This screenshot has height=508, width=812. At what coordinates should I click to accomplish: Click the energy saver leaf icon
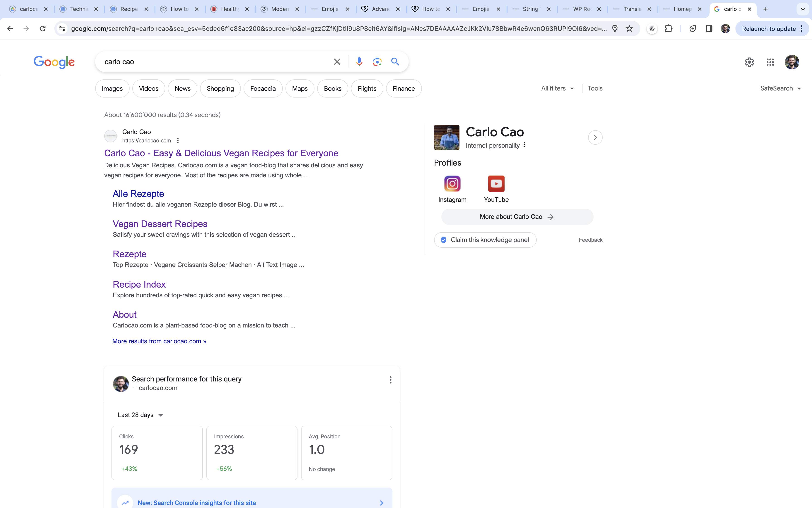[693, 29]
